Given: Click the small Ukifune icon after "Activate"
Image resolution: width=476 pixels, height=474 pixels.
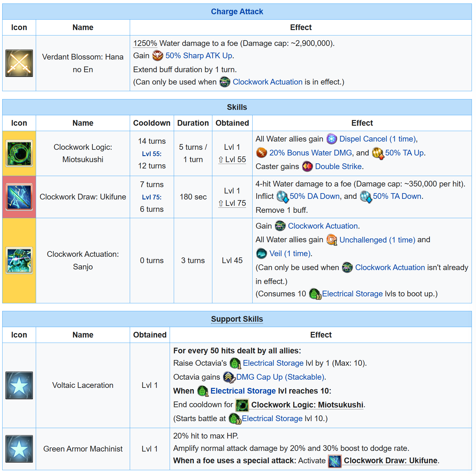Looking at the screenshot, I should click(x=335, y=461).
